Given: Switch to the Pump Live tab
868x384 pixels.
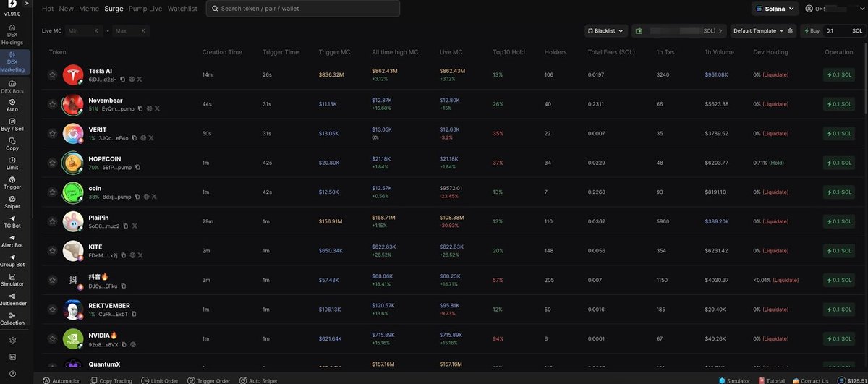Looking at the screenshot, I should (145, 9).
